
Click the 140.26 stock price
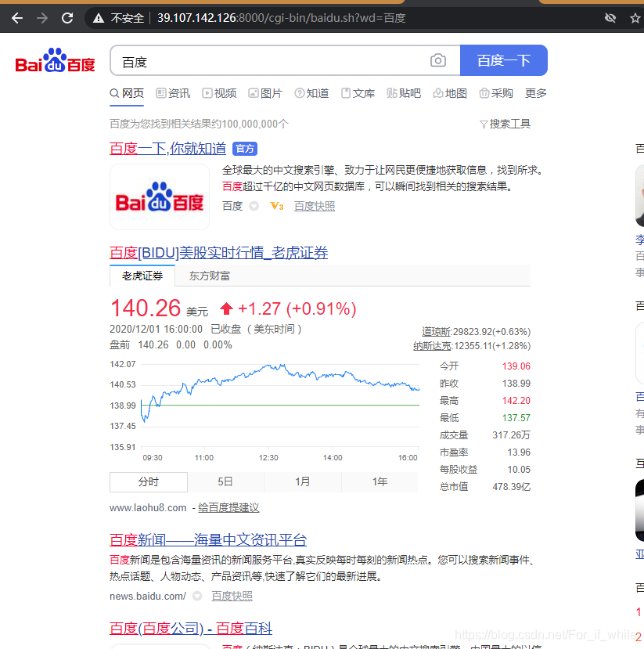pyautogui.click(x=146, y=308)
